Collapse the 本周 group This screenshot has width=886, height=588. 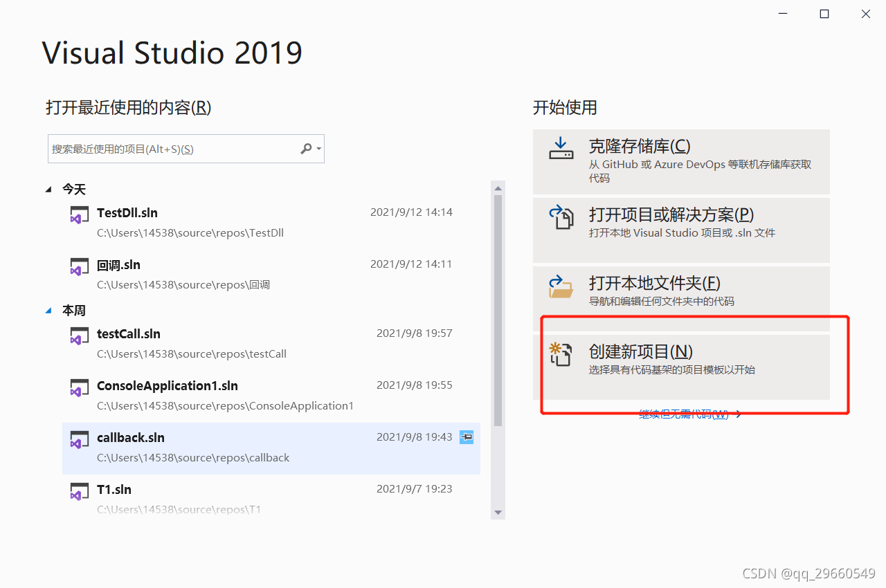48,311
